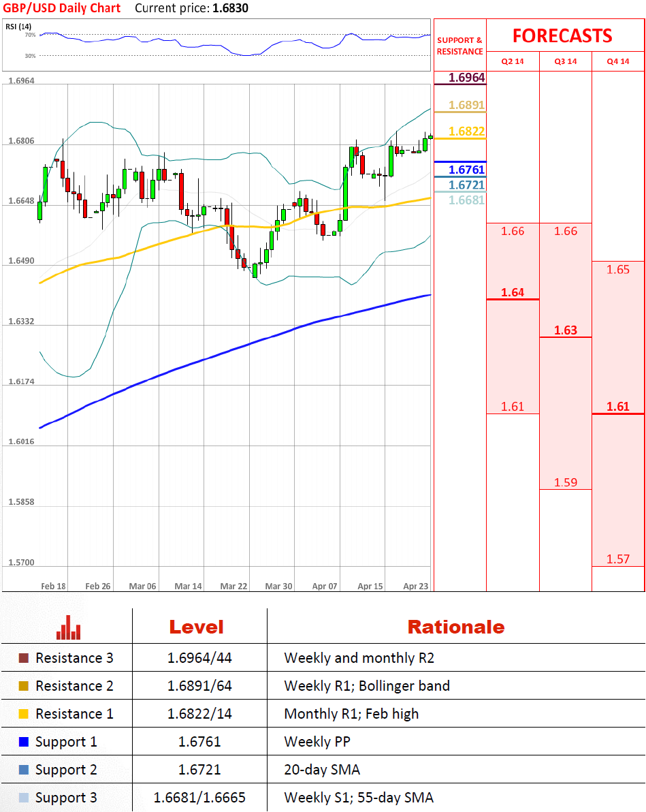Click the Rationale column header
The width and height of the screenshot is (646, 812).
point(455,627)
